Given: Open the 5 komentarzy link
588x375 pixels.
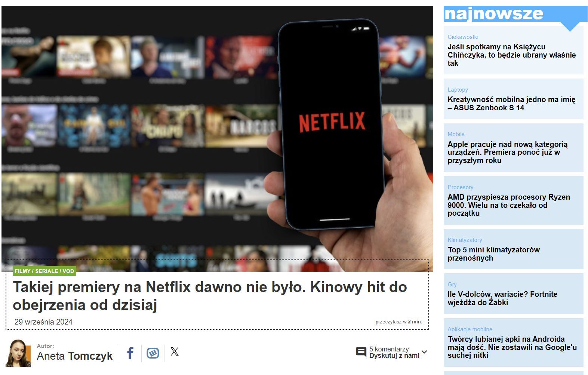Looking at the screenshot, I should [x=389, y=349].
